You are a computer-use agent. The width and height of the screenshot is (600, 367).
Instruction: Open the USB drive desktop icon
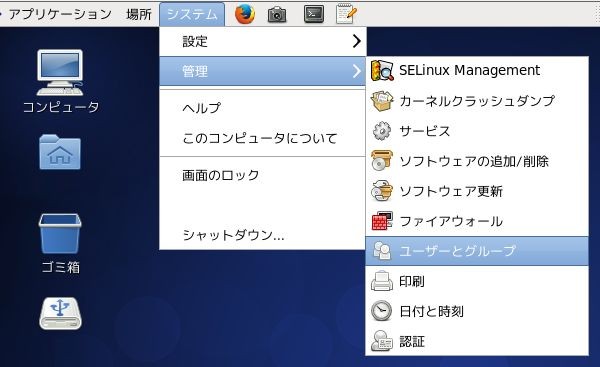point(60,313)
